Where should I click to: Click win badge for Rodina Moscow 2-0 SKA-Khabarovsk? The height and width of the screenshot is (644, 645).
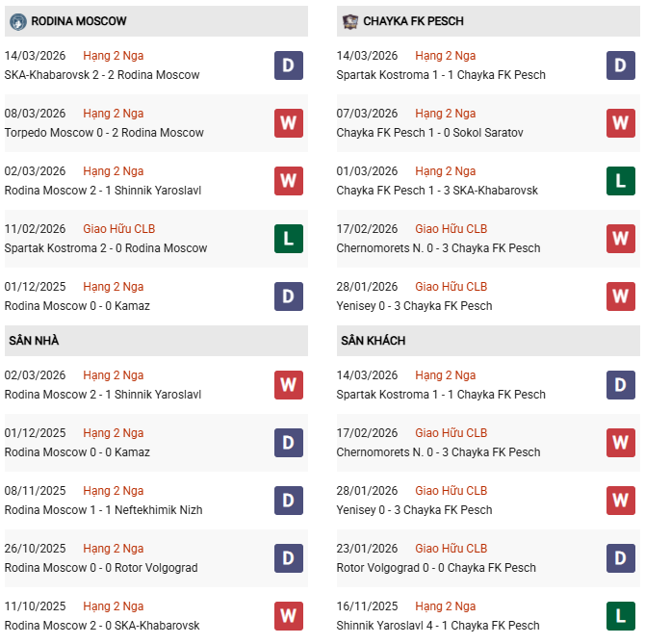click(x=289, y=616)
